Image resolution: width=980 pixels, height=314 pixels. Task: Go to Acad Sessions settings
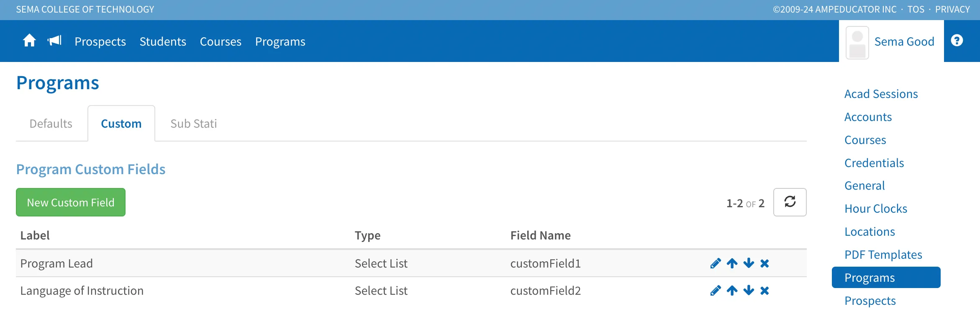click(881, 94)
